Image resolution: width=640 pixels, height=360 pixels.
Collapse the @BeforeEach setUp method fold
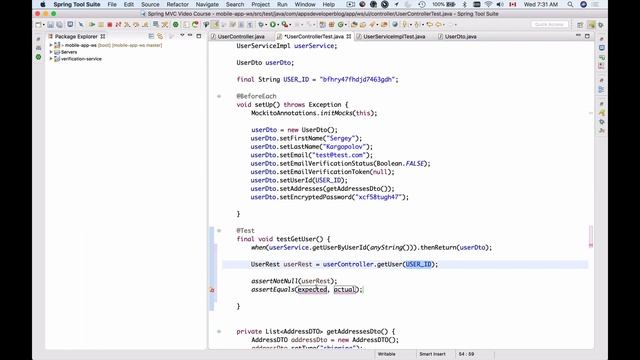(x=219, y=96)
